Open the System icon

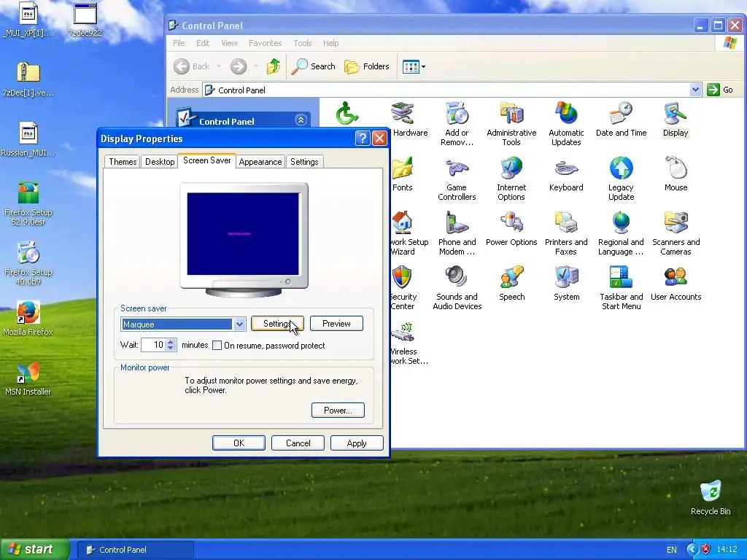tap(566, 284)
